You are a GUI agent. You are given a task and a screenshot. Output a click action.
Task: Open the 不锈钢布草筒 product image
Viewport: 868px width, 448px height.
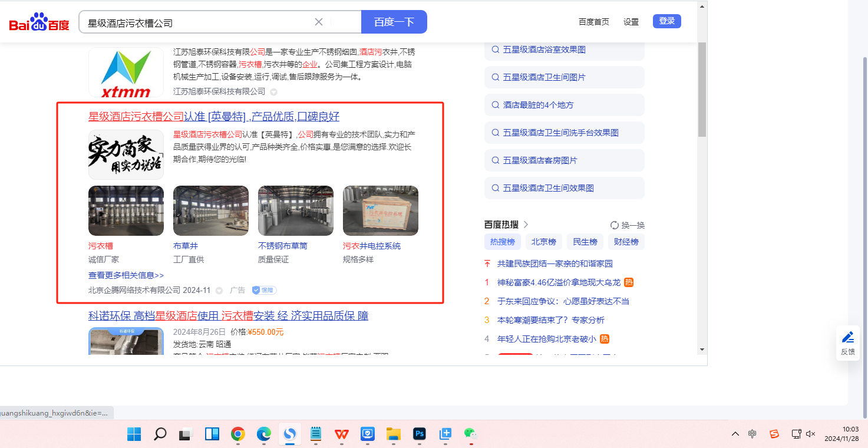tap(296, 211)
